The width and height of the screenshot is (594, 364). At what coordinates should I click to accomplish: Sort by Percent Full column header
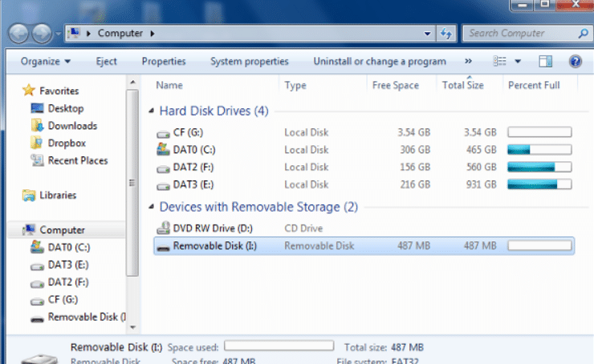534,85
